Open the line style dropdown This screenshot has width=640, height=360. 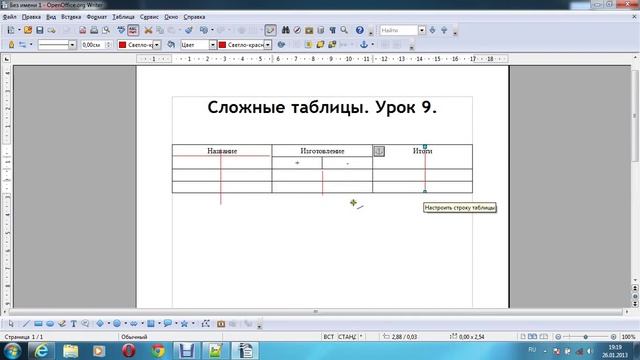(72, 44)
